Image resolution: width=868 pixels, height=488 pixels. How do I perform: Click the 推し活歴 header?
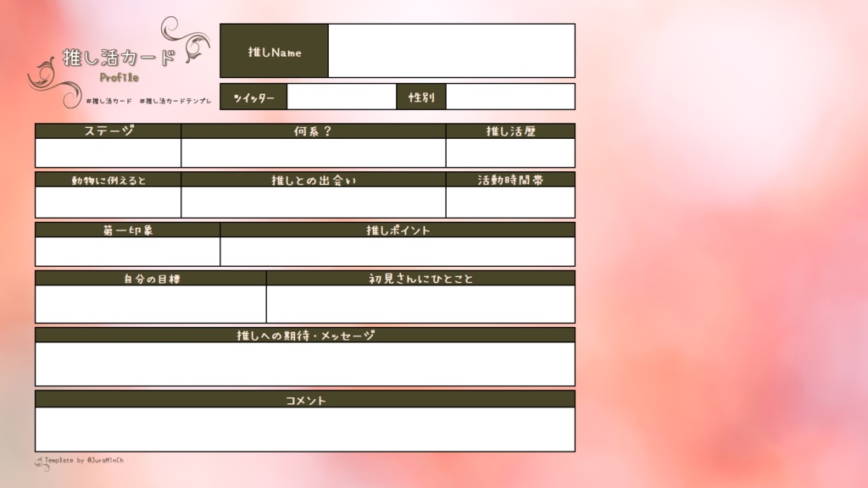tap(510, 131)
